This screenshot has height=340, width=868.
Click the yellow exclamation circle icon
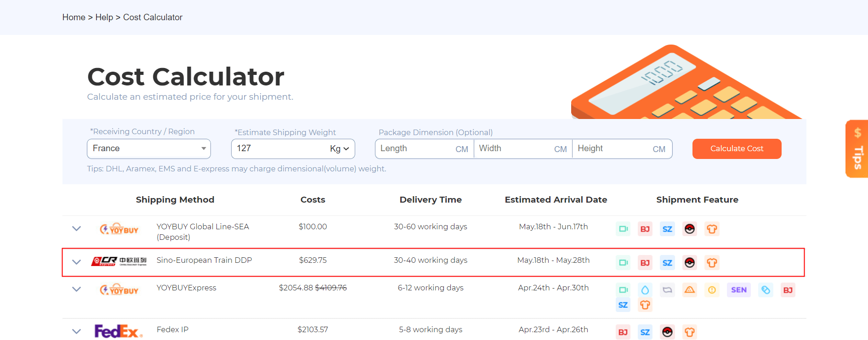coord(712,290)
